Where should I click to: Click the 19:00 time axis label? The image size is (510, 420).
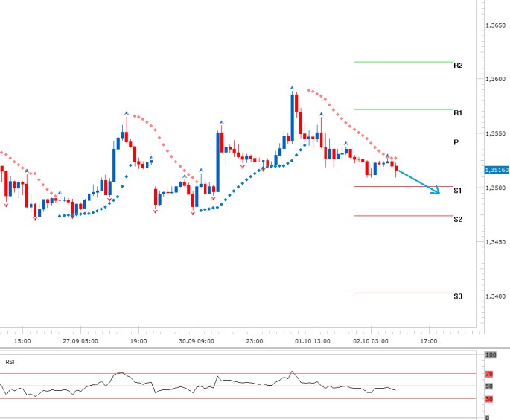point(138,341)
